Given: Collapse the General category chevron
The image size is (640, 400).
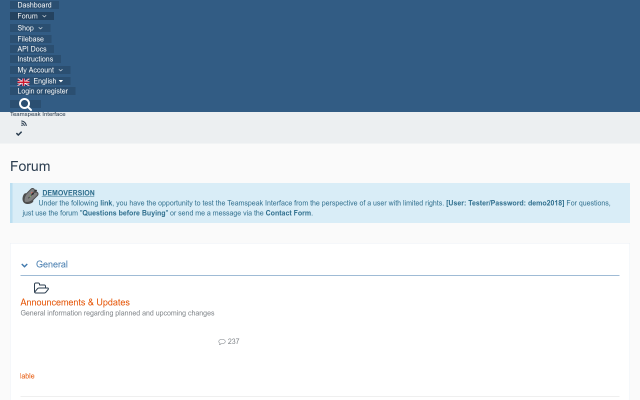Looking at the screenshot, I should coord(25,265).
